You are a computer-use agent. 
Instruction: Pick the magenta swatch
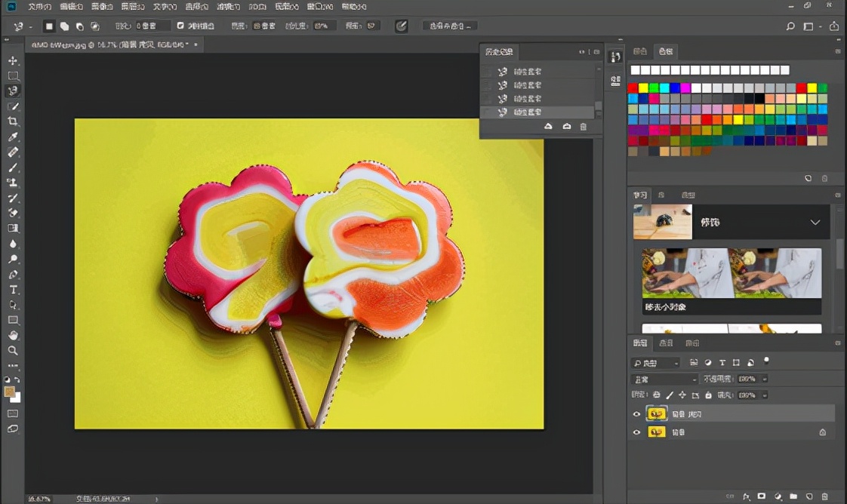[685, 88]
